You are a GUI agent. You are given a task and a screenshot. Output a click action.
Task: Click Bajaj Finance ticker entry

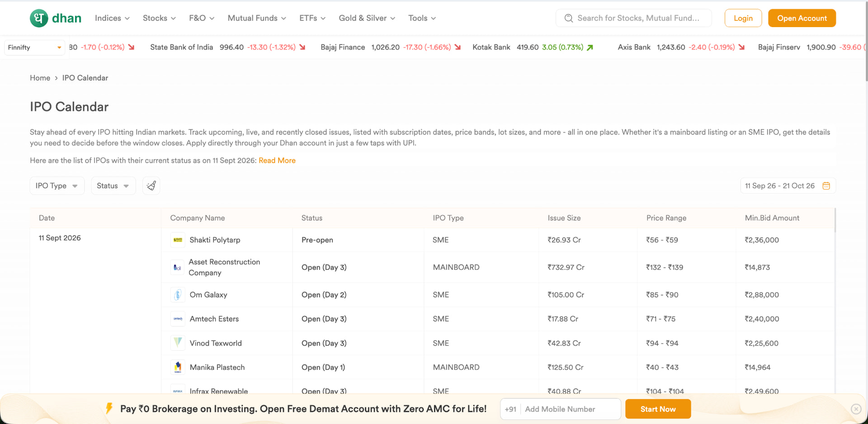tap(391, 47)
